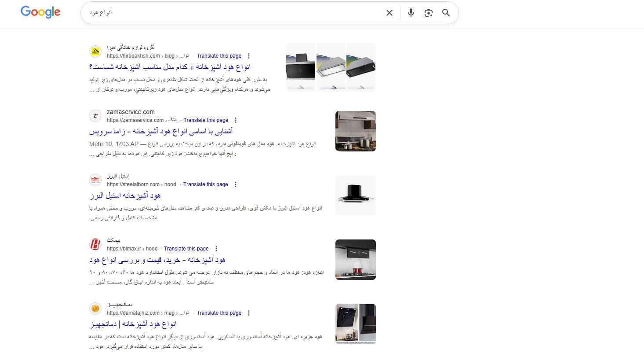The height and width of the screenshot is (357, 644).
Task: Open search by image camera icon
Action: 429,13
